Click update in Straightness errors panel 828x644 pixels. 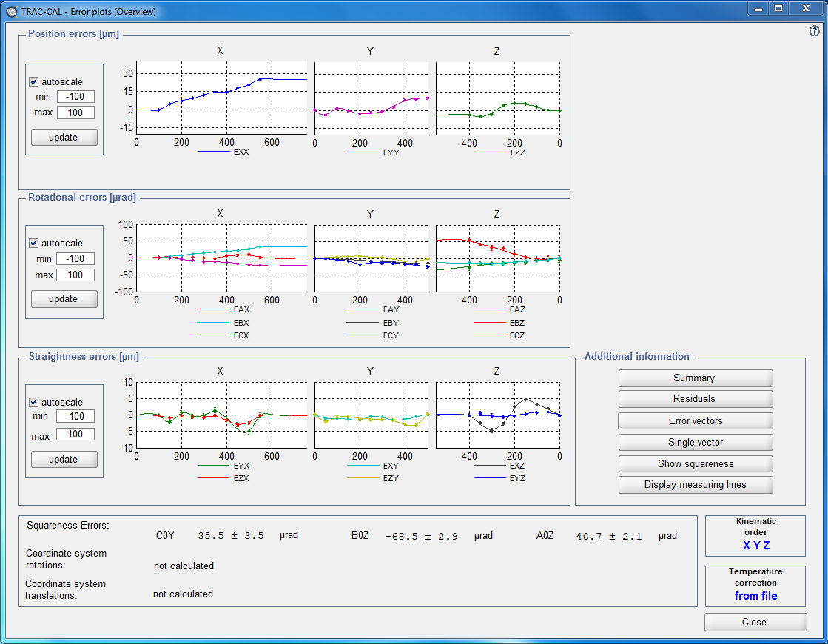click(64, 459)
